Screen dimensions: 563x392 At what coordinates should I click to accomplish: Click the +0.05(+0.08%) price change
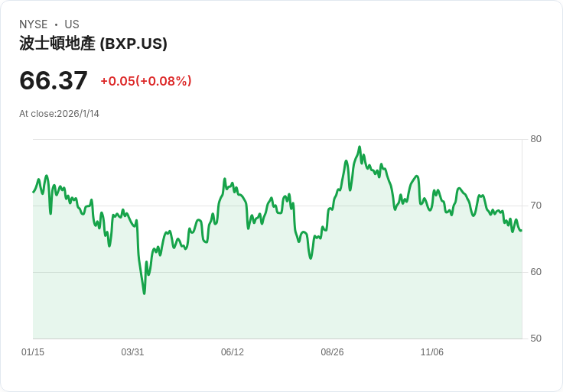[146, 81]
